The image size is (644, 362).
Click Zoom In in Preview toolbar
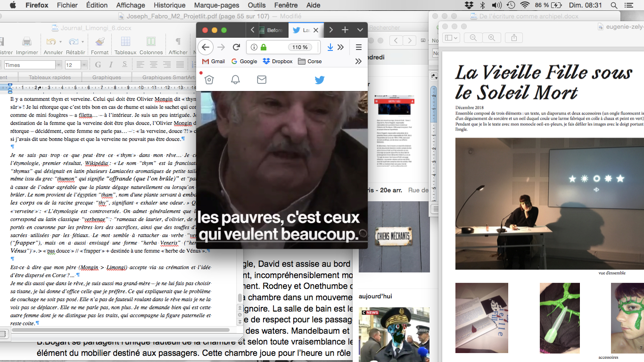coord(491,38)
